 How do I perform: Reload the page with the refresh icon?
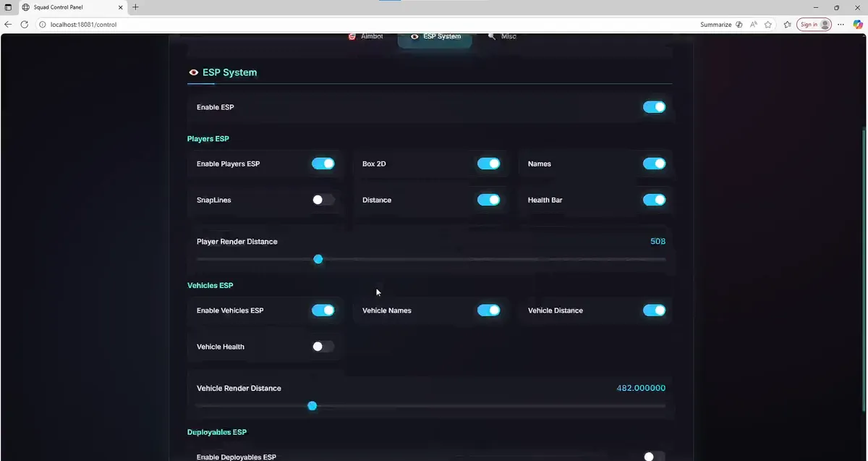[24, 24]
